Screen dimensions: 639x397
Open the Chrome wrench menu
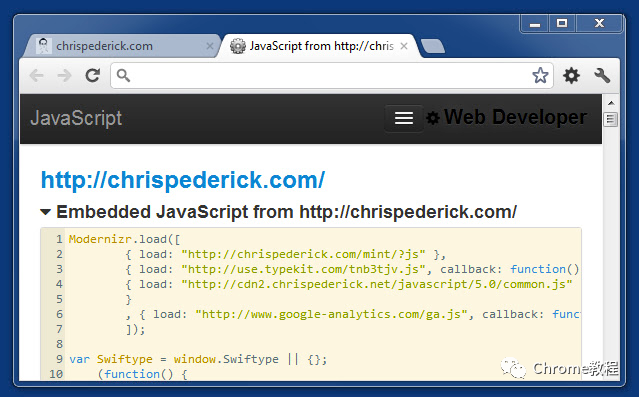click(602, 76)
